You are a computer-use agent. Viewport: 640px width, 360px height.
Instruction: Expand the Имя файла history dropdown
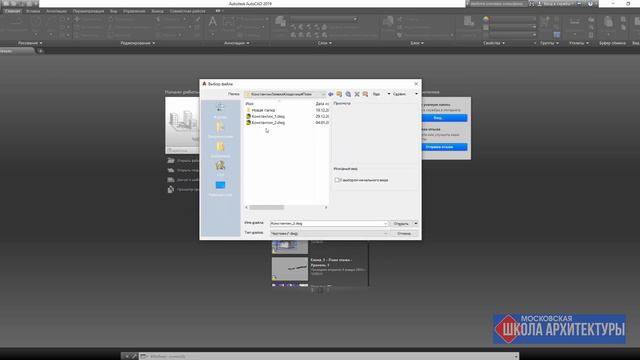(385, 224)
